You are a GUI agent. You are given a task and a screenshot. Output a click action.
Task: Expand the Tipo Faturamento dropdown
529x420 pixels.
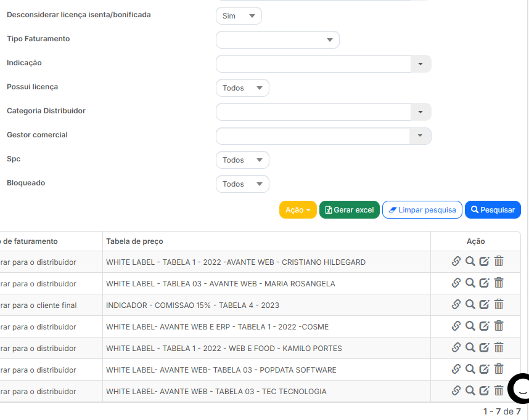click(x=277, y=40)
